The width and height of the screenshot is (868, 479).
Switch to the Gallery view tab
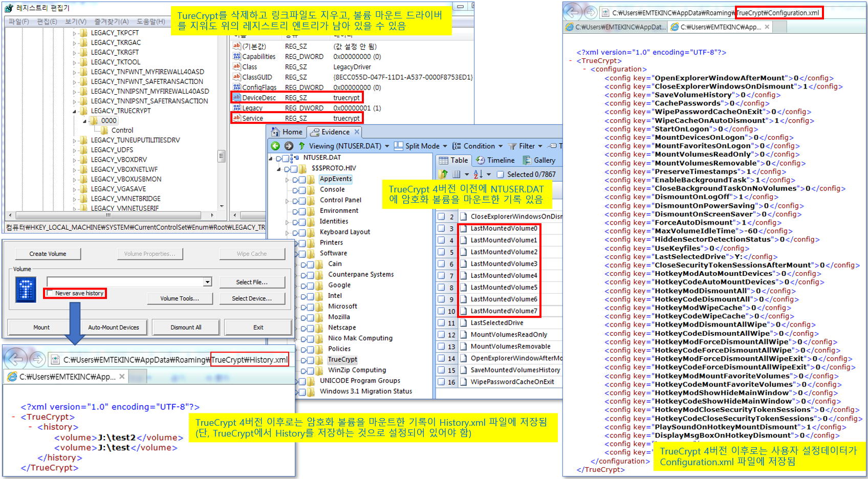click(x=539, y=160)
